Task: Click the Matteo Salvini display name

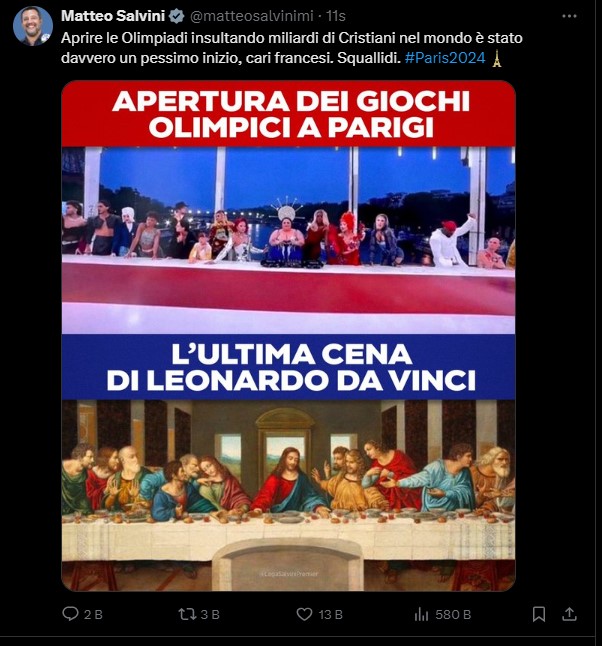Action: click(x=113, y=16)
